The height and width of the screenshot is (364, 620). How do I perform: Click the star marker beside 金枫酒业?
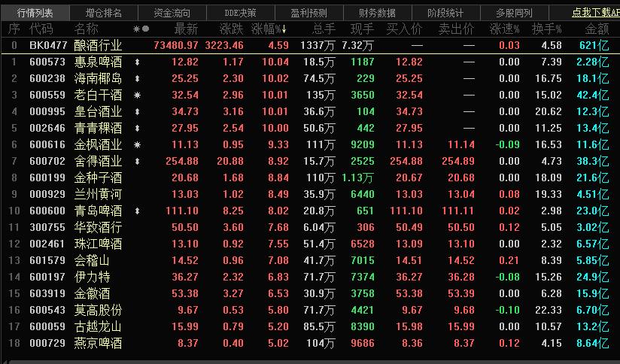137,144
